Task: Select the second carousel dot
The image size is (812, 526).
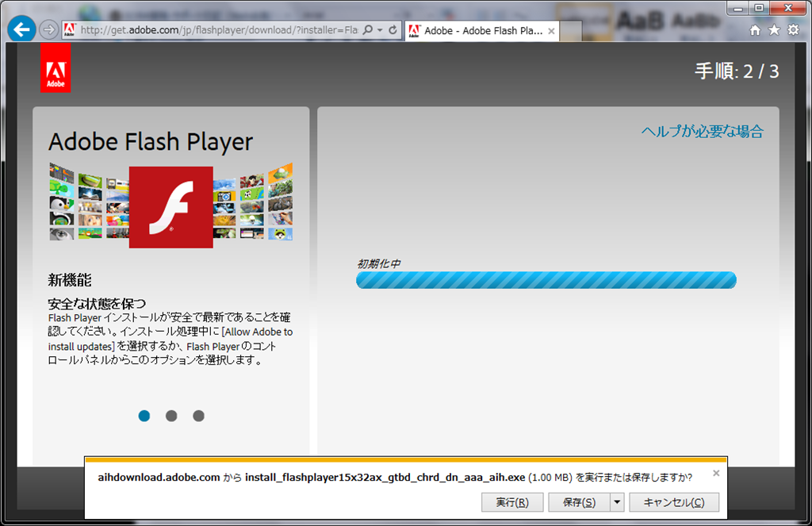Action: 171,416
